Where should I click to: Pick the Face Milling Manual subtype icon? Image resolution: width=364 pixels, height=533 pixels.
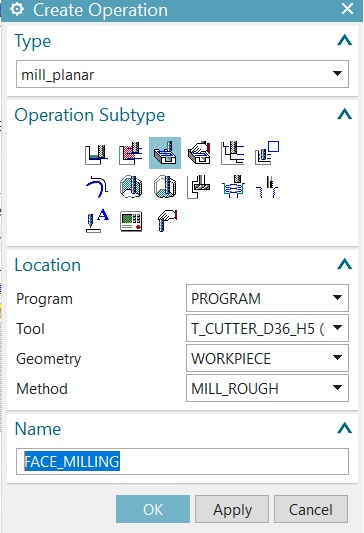[199, 153]
